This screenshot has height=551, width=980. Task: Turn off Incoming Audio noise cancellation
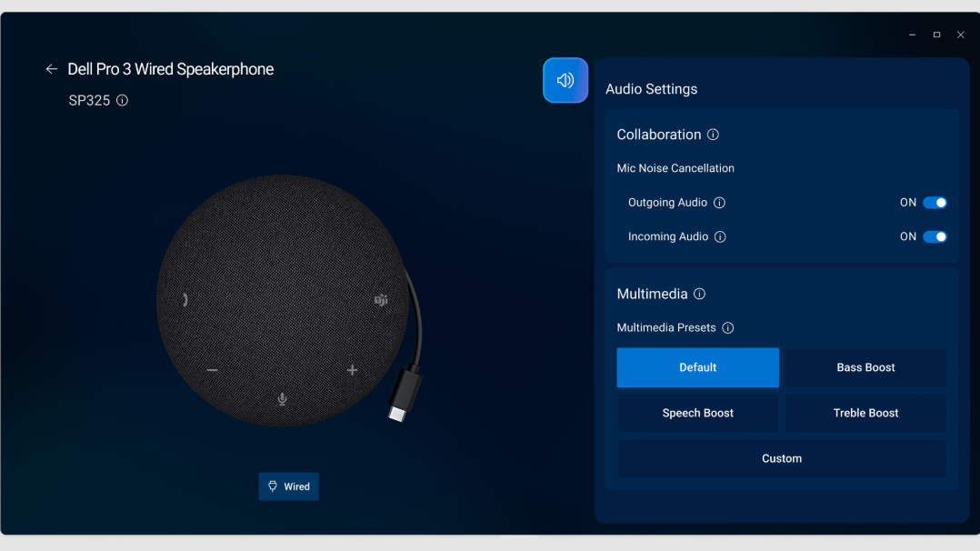click(x=935, y=237)
